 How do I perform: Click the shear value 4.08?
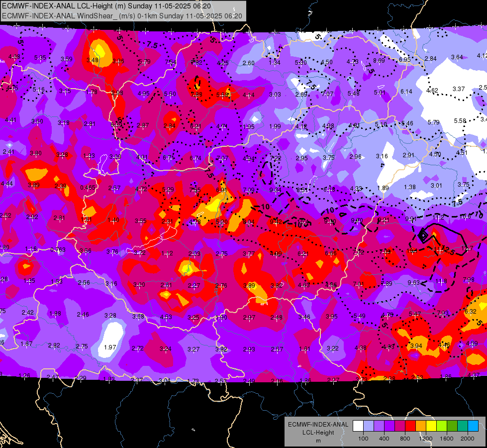click(x=14, y=57)
